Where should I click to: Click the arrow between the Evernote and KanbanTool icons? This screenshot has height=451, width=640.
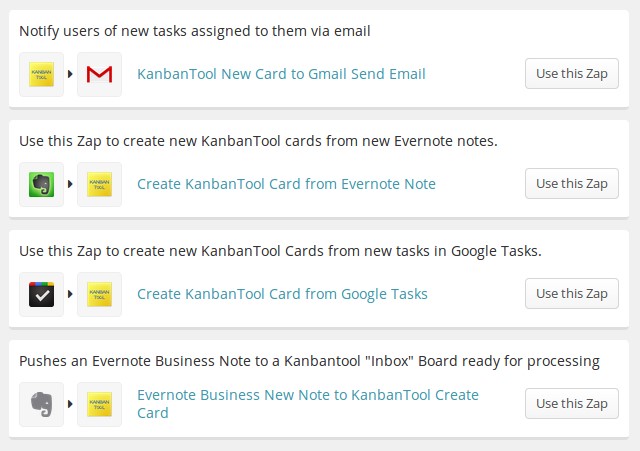tap(70, 184)
